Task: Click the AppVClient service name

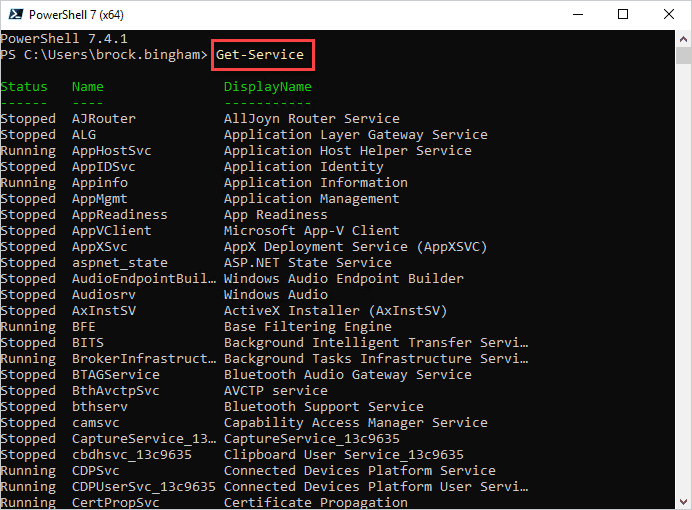Action: (112, 231)
